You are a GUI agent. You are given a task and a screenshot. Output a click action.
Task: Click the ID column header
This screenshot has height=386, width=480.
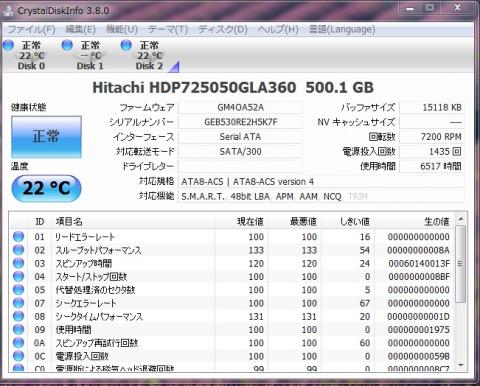point(39,222)
